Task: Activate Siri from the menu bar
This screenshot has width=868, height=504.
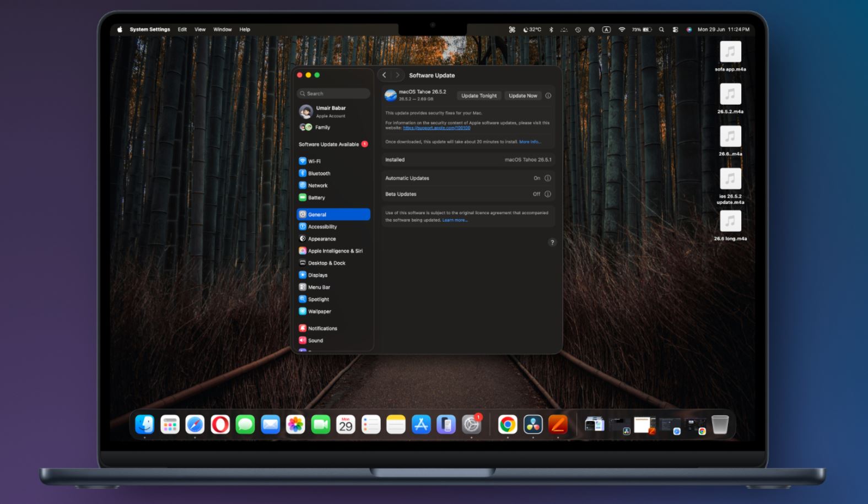Action: (689, 30)
